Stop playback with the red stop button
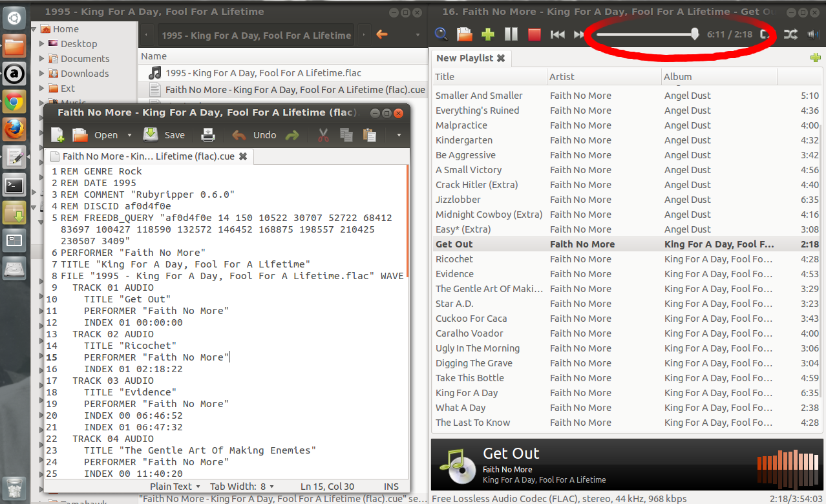The height and width of the screenshot is (504, 826). pos(535,34)
